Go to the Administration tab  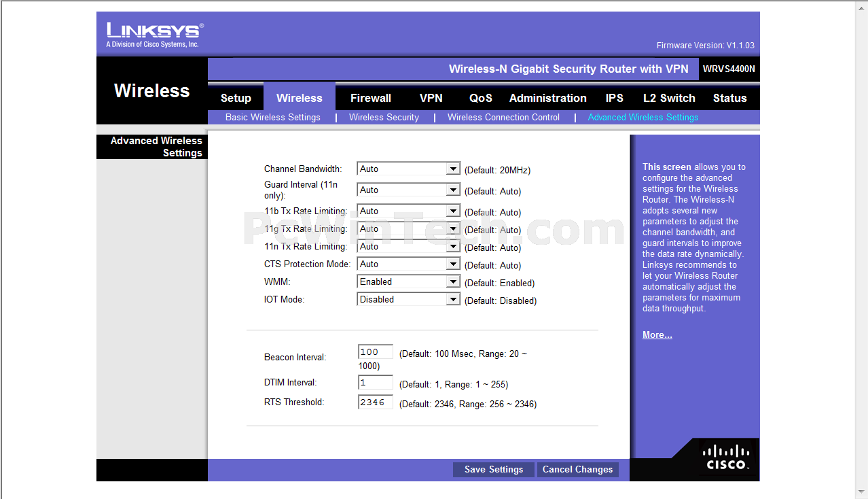548,98
